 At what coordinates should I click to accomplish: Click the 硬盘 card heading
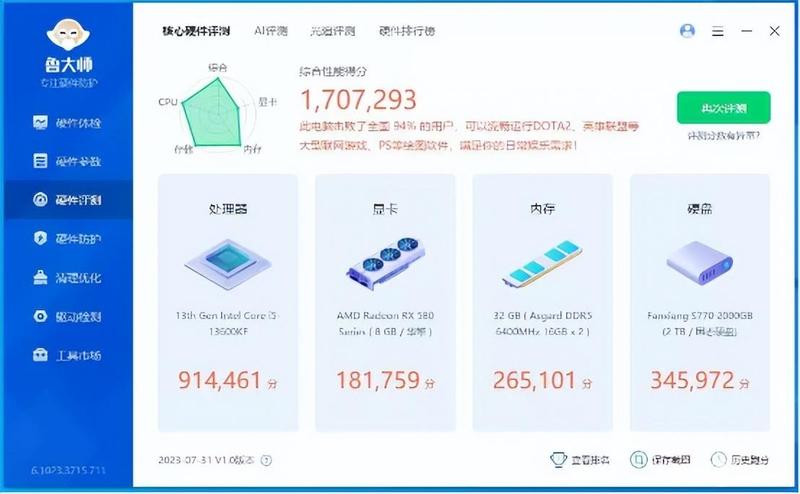(x=699, y=209)
